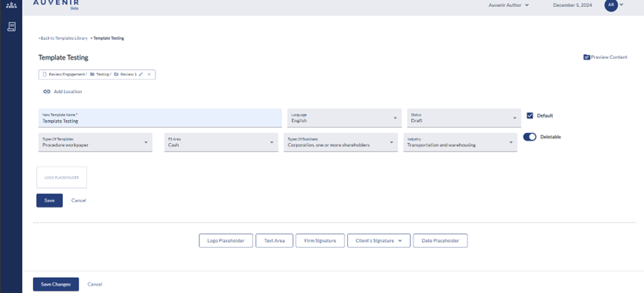This screenshot has width=644, height=293.
Task: Switch off the Deletable toggle
Action: pos(530,137)
